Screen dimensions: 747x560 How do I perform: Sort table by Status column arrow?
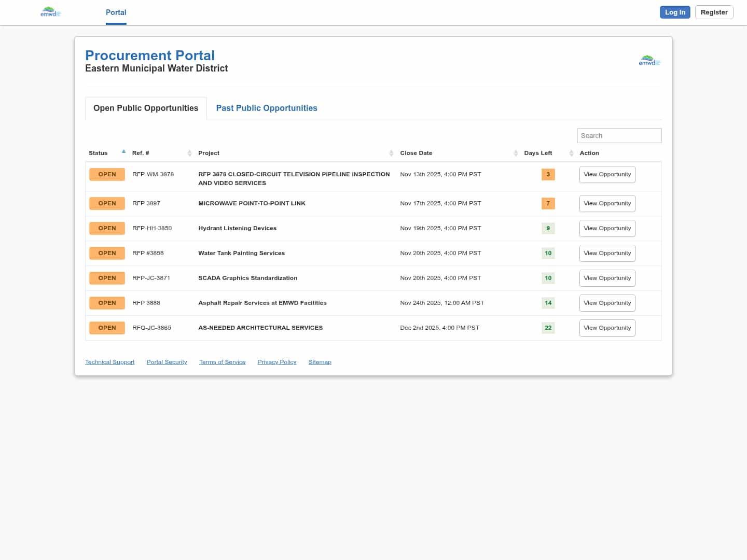(123, 152)
